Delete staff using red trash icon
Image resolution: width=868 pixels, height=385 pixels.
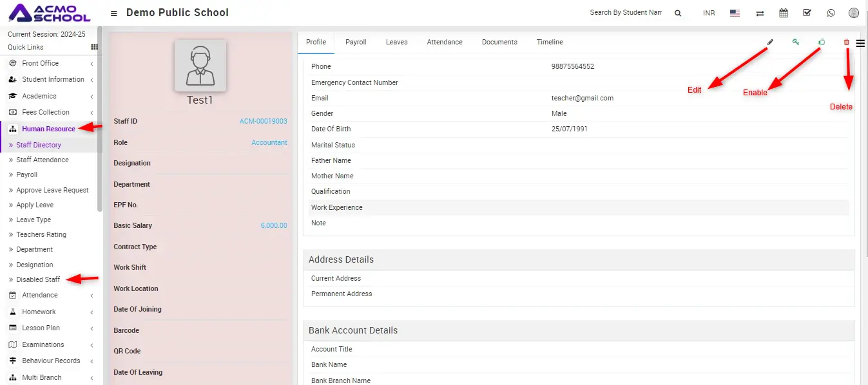pyautogui.click(x=847, y=42)
